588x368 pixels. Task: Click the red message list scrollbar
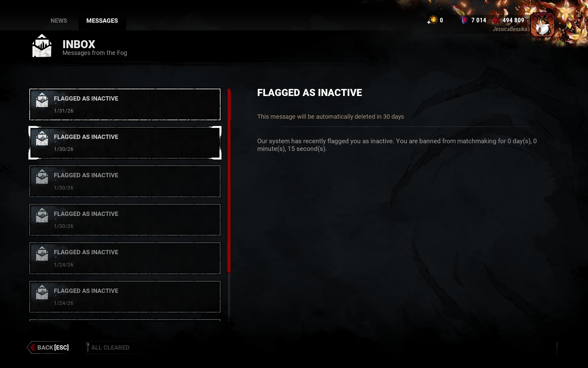click(x=229, y=181)
